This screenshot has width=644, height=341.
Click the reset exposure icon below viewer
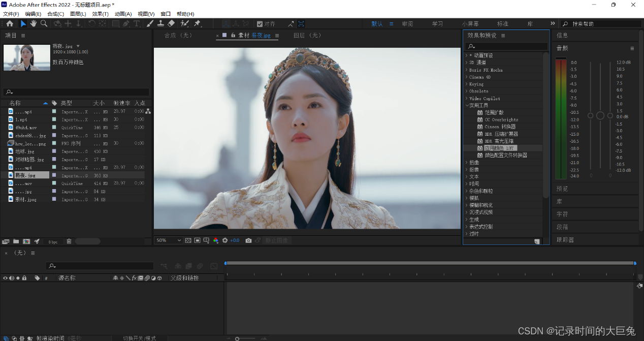pyautogui.click(x=225, y=240)
